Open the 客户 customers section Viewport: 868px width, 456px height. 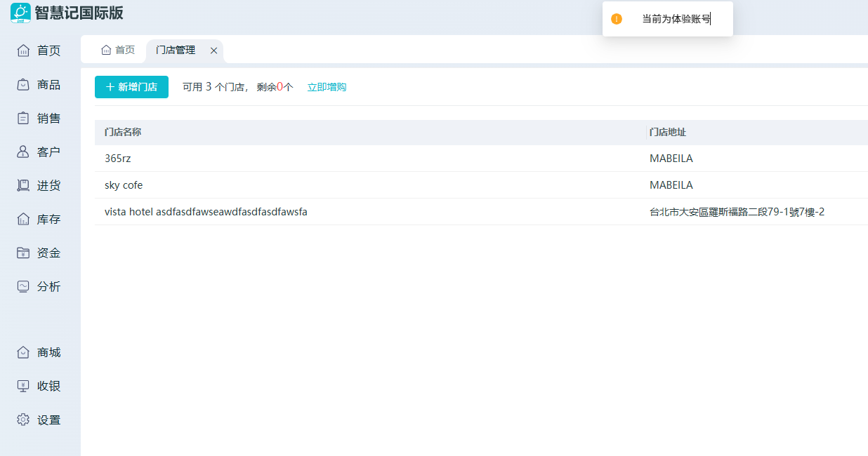pos(39,152)
